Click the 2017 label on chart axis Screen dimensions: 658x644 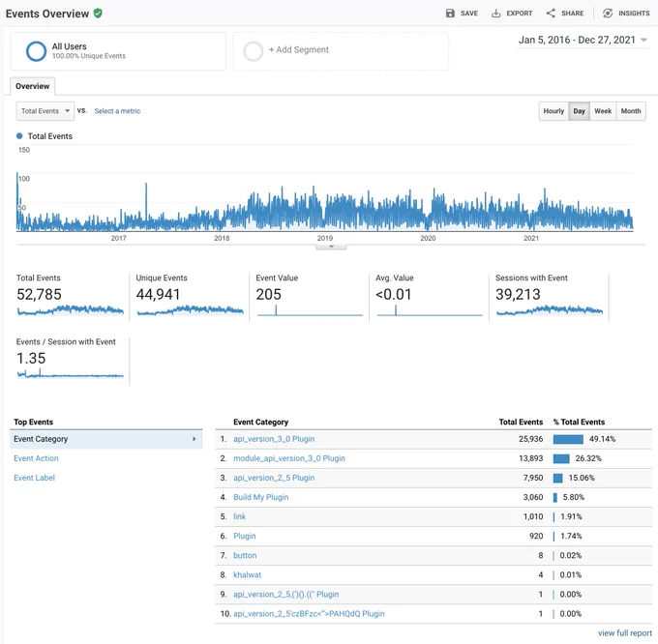[118, 238]
